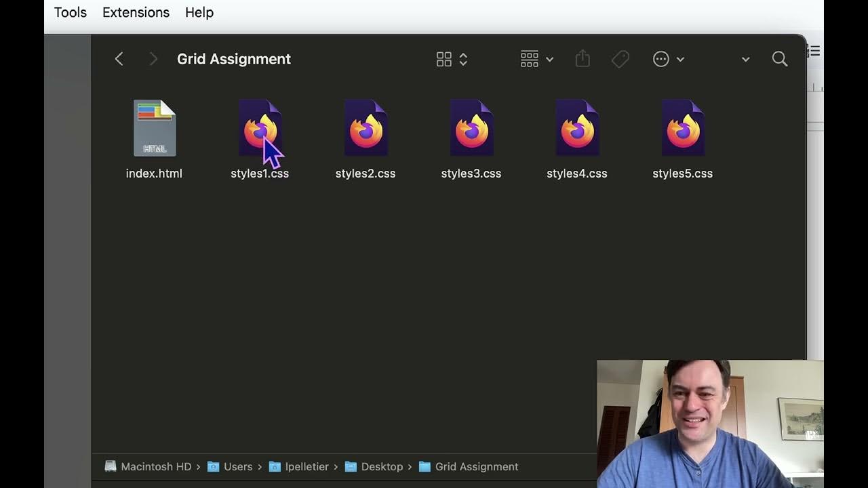Expand the toolbar overflow chevron

tap(745, 60)
